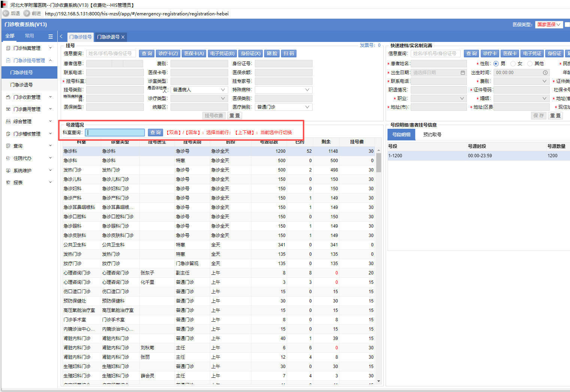Expand 综合管理 with its chevron

pyautogui.click(x=51, y=121)
